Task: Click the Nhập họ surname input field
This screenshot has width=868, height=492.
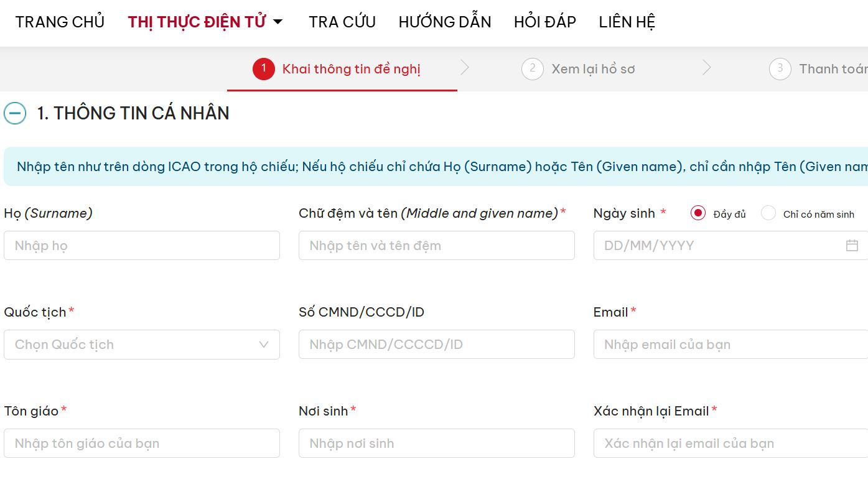Action: (x=142, y=245)
